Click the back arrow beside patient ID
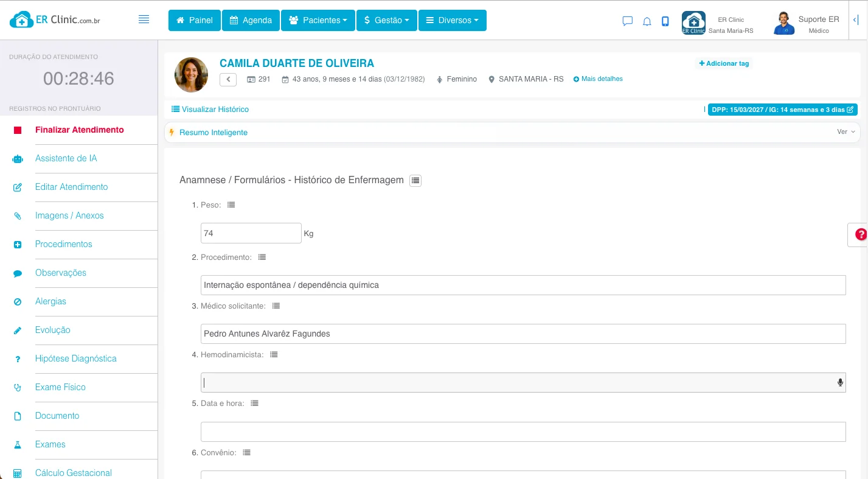The image size is (868, 479). click(x=228, y=79)
